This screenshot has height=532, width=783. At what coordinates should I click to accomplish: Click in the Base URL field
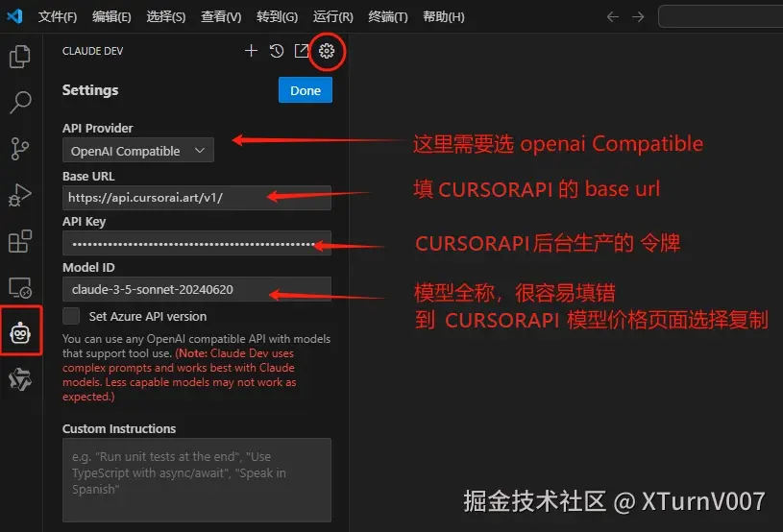[x=197, y=198]
